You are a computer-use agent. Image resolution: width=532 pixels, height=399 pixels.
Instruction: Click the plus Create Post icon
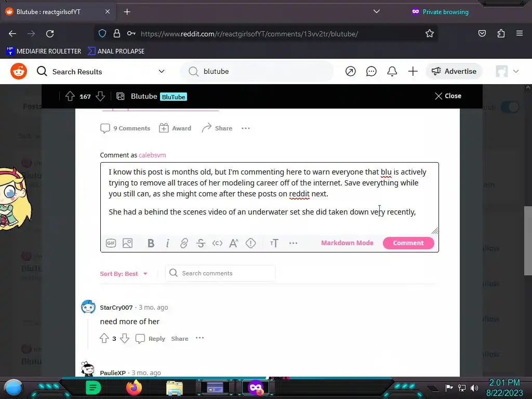[413, 71]
